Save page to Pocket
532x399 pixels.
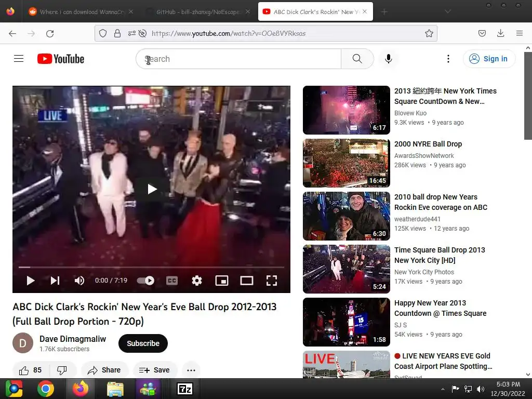(482, 33)
